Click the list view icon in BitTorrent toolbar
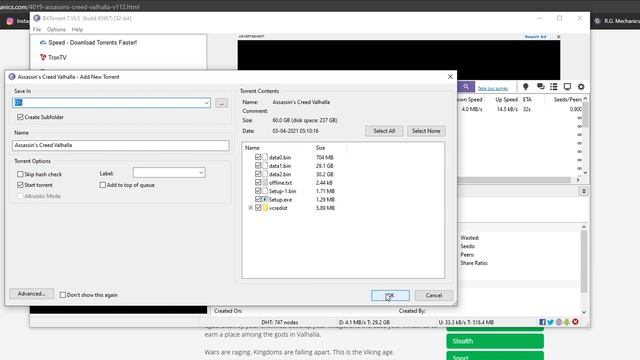 (x=553, y=87)
